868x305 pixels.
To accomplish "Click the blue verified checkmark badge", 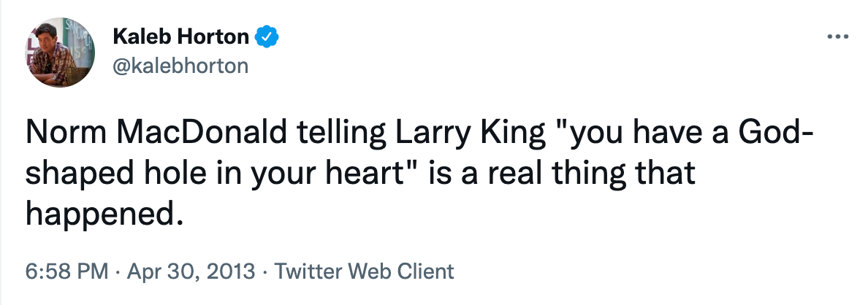I will [x=264, y=36].
